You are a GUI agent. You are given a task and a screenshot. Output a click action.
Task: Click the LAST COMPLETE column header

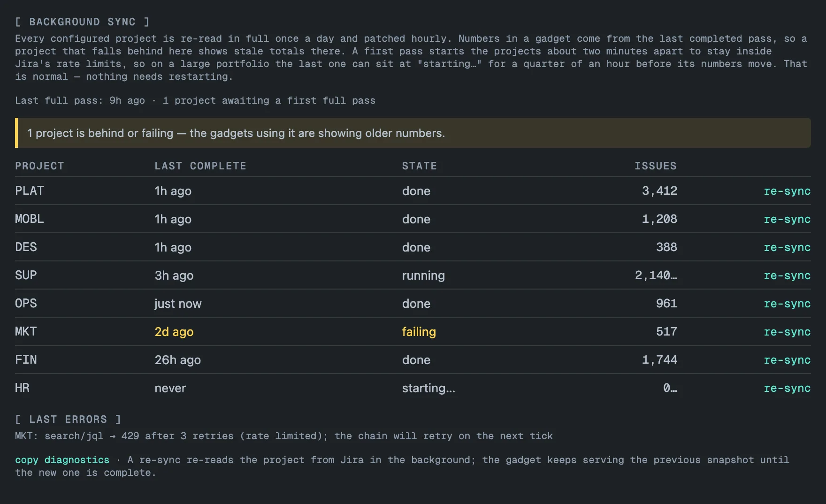pos(200,166)
